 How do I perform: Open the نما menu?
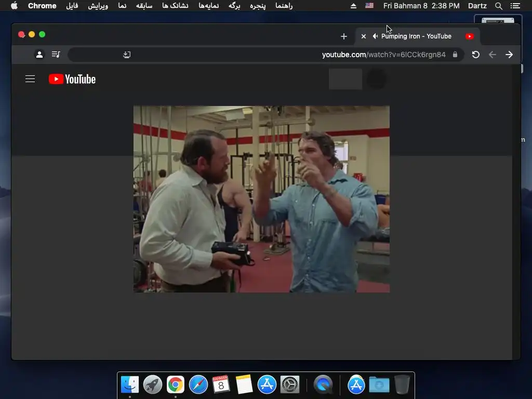click(x=122, y=6)
